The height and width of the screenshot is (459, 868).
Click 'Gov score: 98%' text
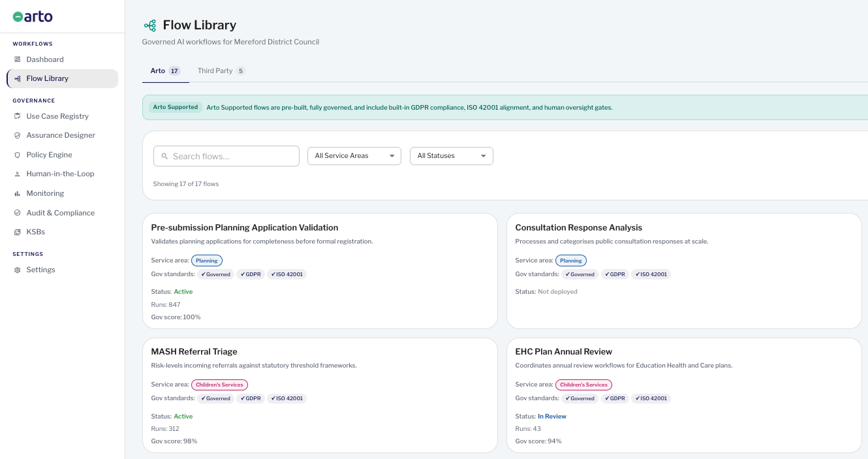click(174, 441)
